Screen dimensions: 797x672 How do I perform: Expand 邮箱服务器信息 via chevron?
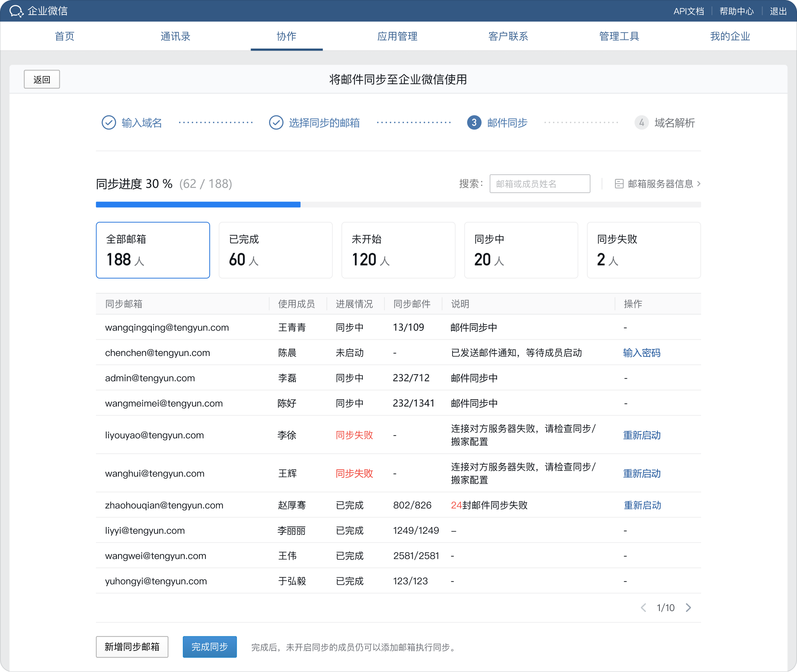tap(699, 184)
